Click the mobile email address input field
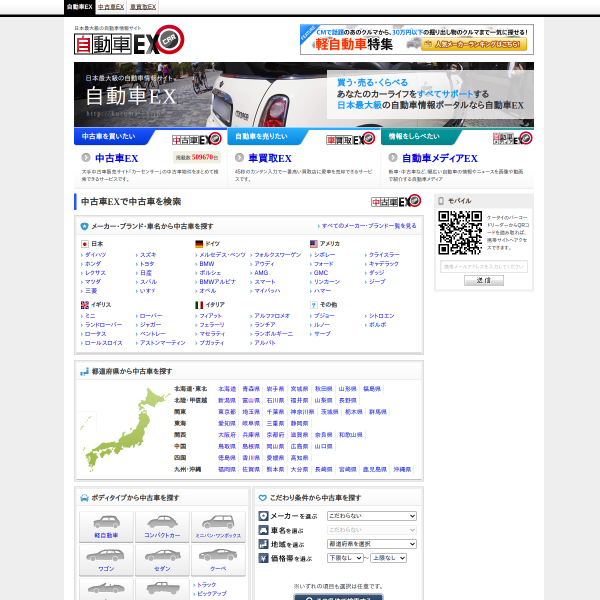 (x=484, y=267)
